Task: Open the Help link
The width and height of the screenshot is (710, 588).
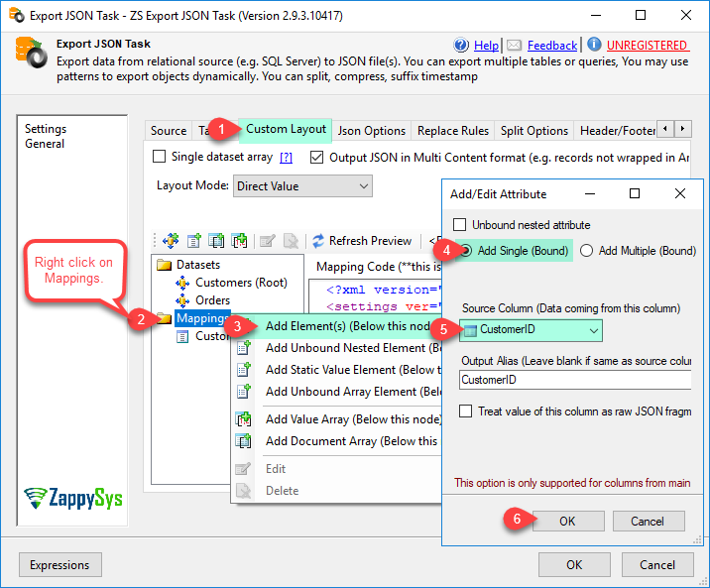Action: [x=486, y=46]
